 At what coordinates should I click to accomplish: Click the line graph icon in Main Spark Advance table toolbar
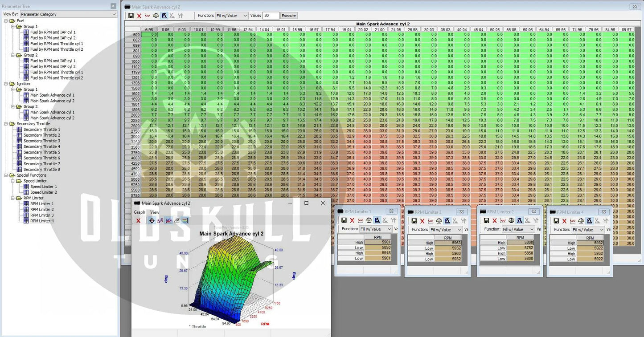148,16
